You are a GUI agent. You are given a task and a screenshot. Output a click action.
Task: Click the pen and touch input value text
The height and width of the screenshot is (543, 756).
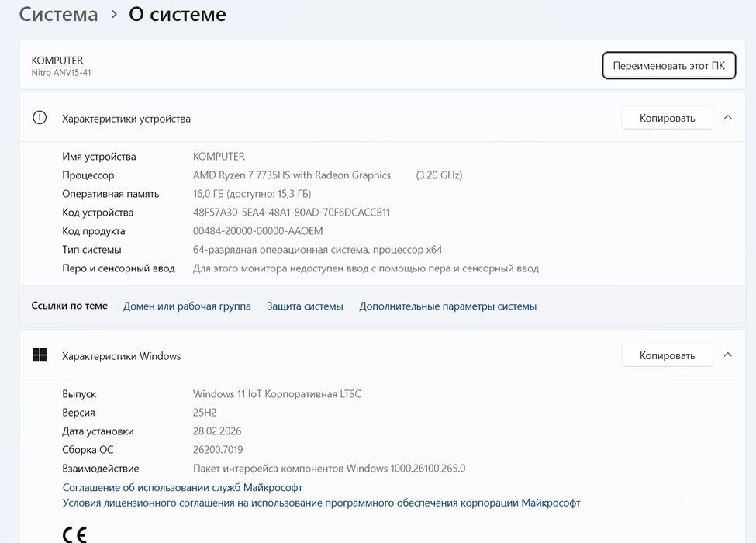366,268
